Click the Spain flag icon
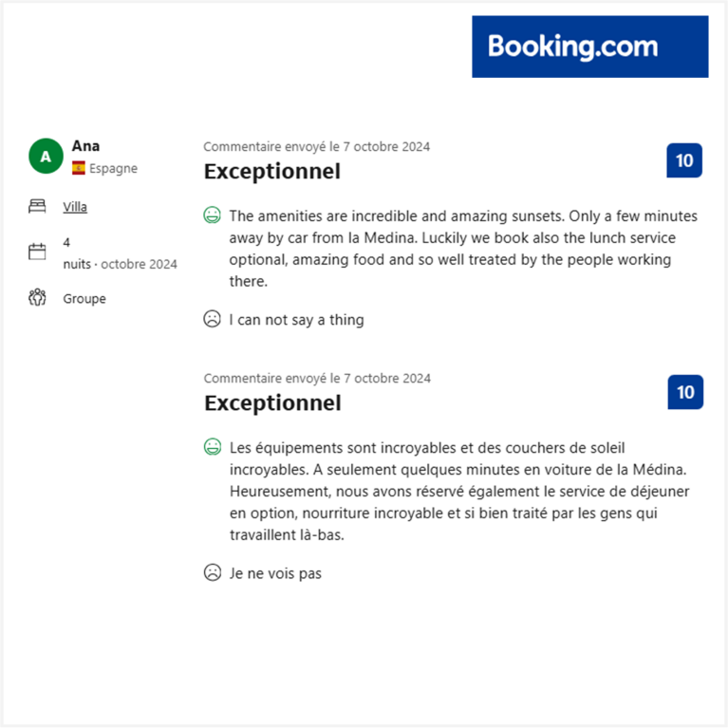728x728 pixels. 79,168
